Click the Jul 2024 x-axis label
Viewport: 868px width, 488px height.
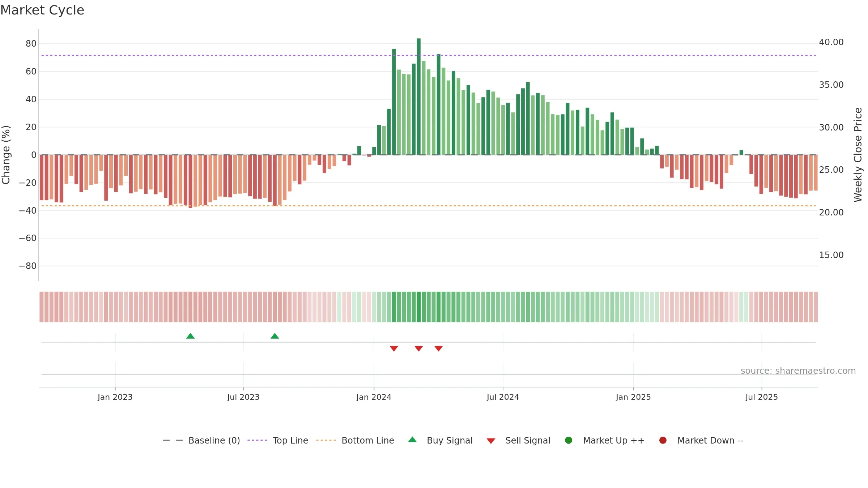(503, 397)
